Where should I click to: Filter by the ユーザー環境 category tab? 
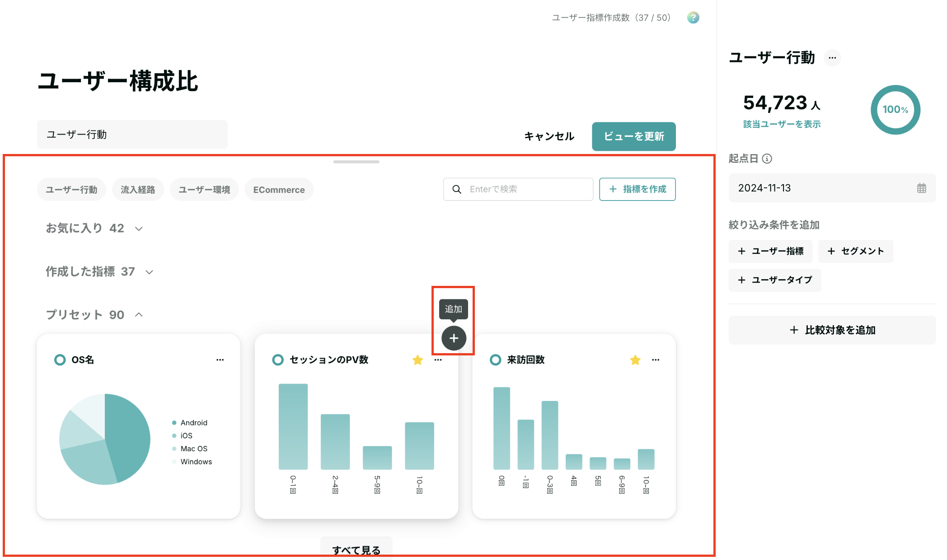pyautogui.click(x=204, y=190)
